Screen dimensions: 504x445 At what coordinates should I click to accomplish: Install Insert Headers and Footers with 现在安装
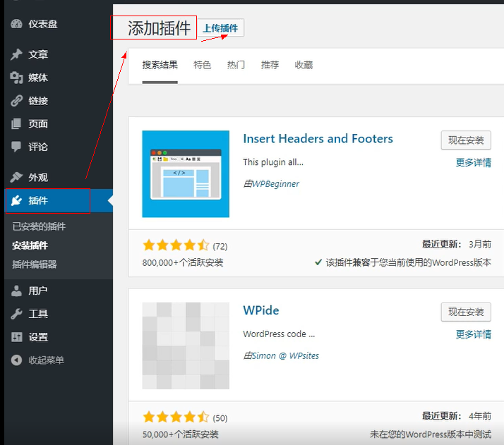point(466,140)
